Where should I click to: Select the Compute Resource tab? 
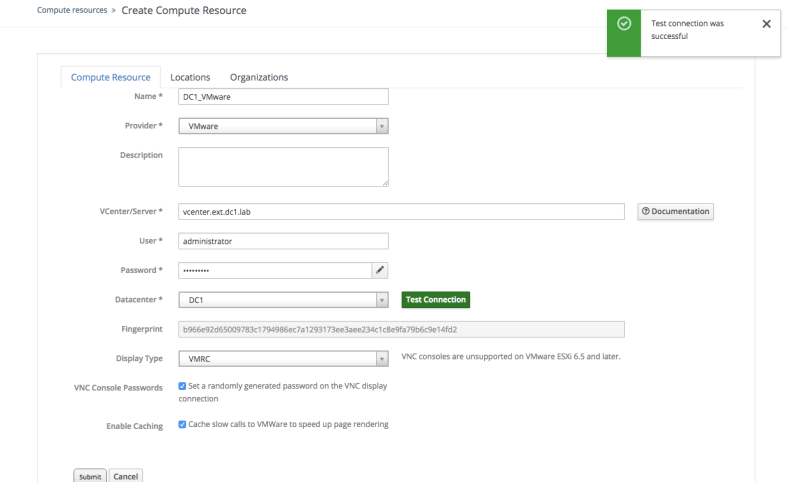click(x=110, y=77)
